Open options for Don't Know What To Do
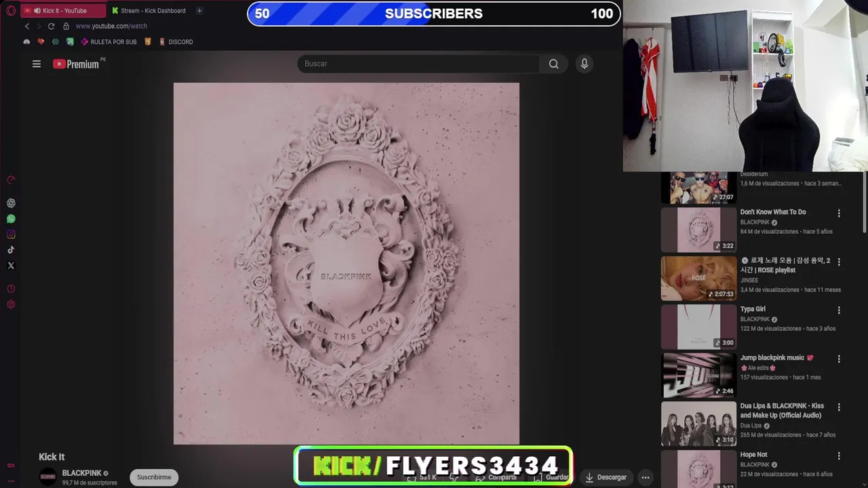Viewport: 868px width, 488px height. [x=839, y=213]
